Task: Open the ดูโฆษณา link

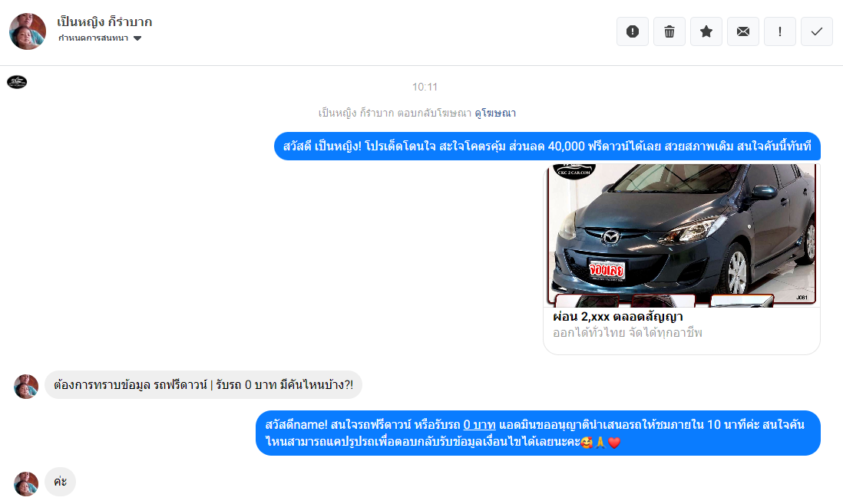Action: 495,113
